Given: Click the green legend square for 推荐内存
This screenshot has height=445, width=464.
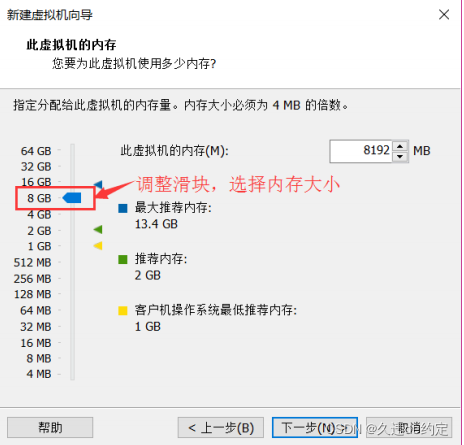Looking at the screenshot, I should pyautogui.click(x=123, y=259).
